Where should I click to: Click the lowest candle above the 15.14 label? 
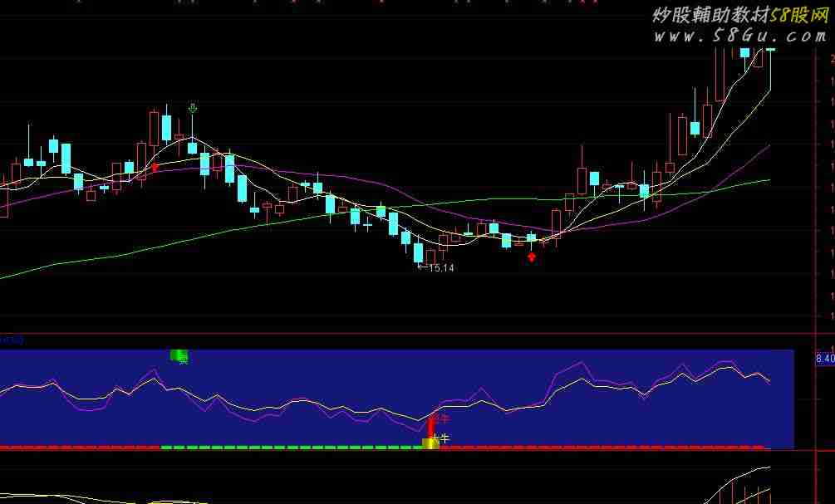coord(419,252)
